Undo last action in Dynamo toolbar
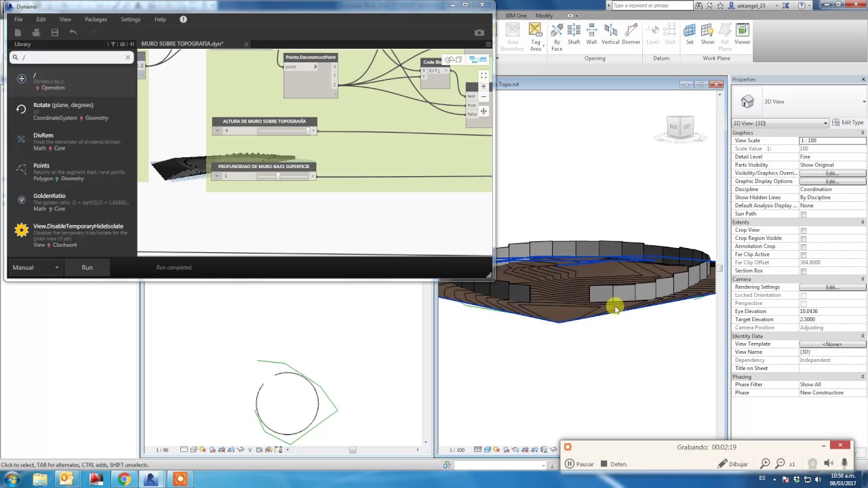This screenshot has height=488, width=868. (73, 33)
